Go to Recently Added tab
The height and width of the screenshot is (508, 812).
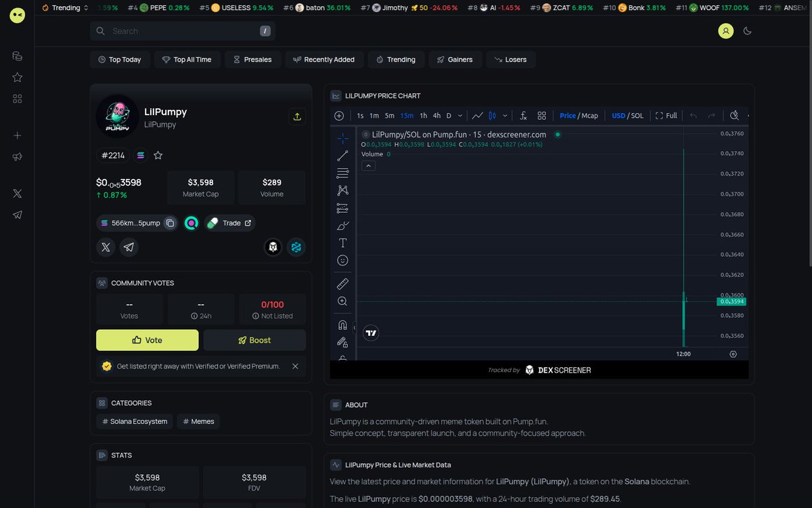coord(323,60)
